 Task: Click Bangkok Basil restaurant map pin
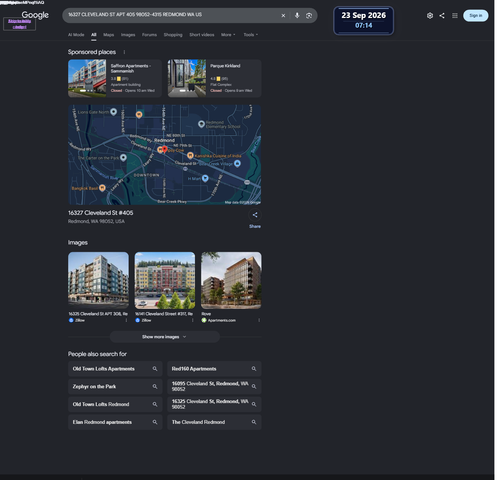point(102,188)
